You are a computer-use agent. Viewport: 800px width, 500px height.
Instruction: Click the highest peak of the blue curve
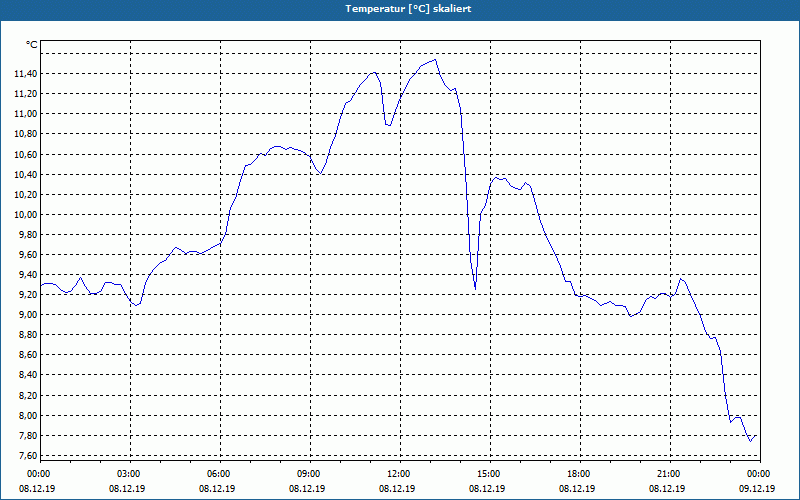coord(435,60)
